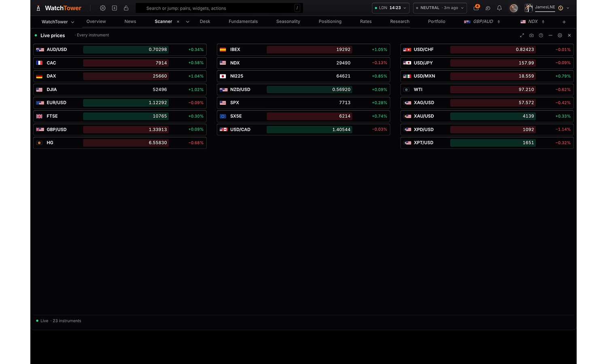Open the chat messages icon
The width and height of the screenshot is (607, 364).
pos(488,8)
